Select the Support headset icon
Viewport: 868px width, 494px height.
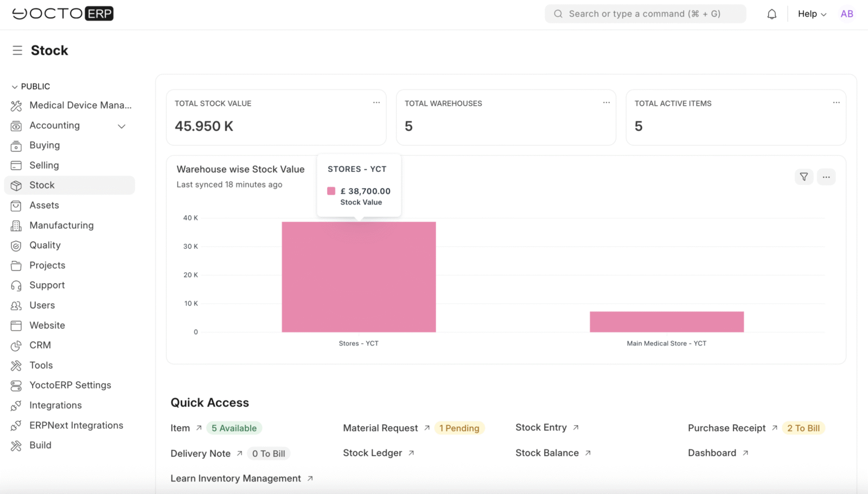(16, 285)
